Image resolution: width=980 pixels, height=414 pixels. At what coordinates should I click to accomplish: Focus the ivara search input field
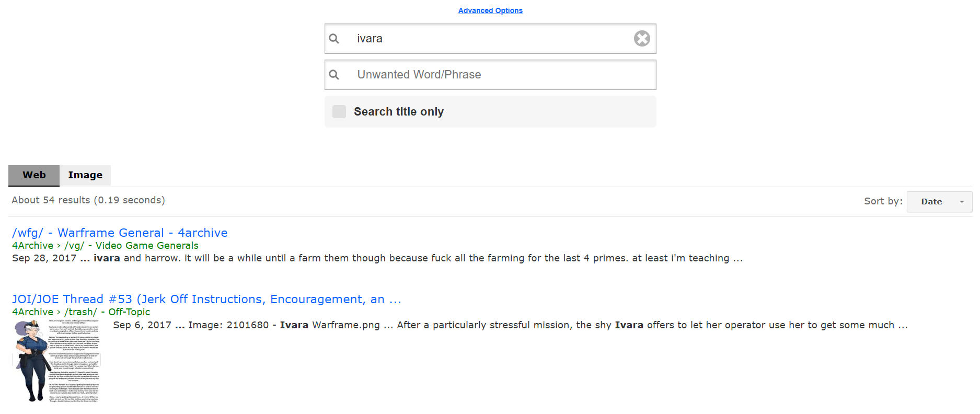(x=486, y=39)
